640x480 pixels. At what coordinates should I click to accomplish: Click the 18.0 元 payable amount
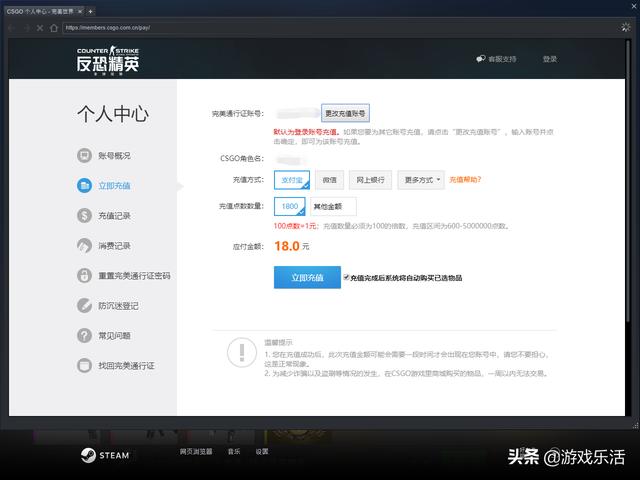(x=292, y=246)
